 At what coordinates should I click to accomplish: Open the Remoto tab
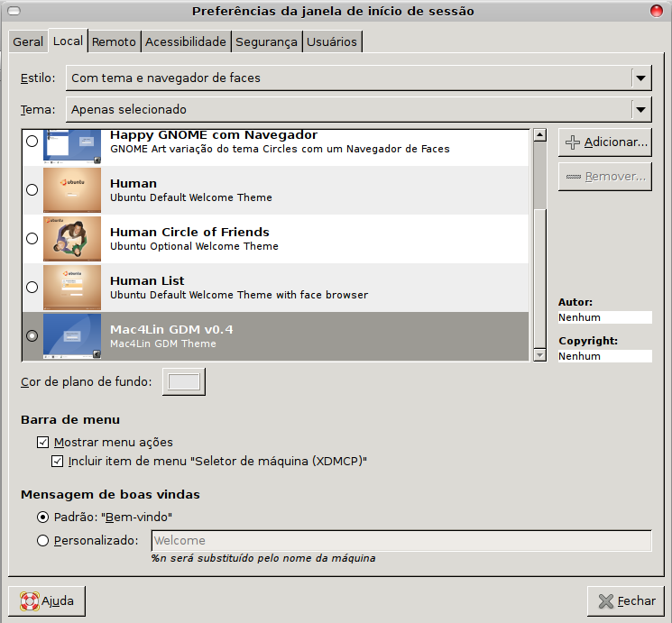point(114,41)
